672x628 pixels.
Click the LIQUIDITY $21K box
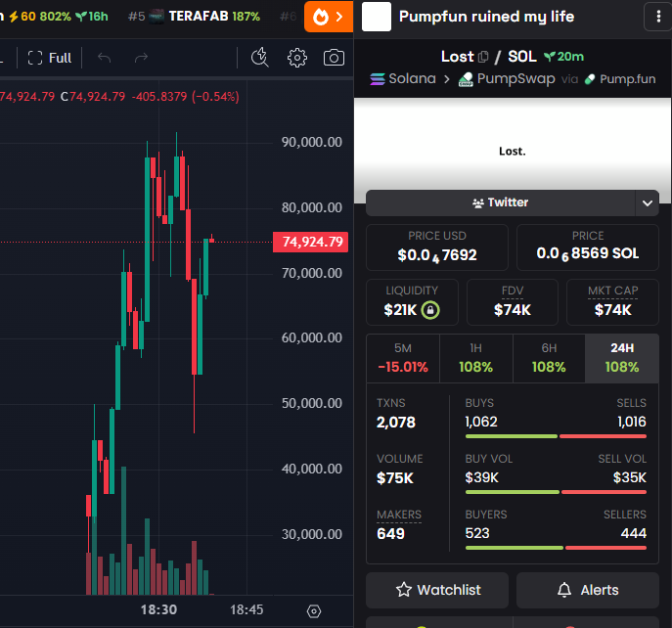[412, 302]
